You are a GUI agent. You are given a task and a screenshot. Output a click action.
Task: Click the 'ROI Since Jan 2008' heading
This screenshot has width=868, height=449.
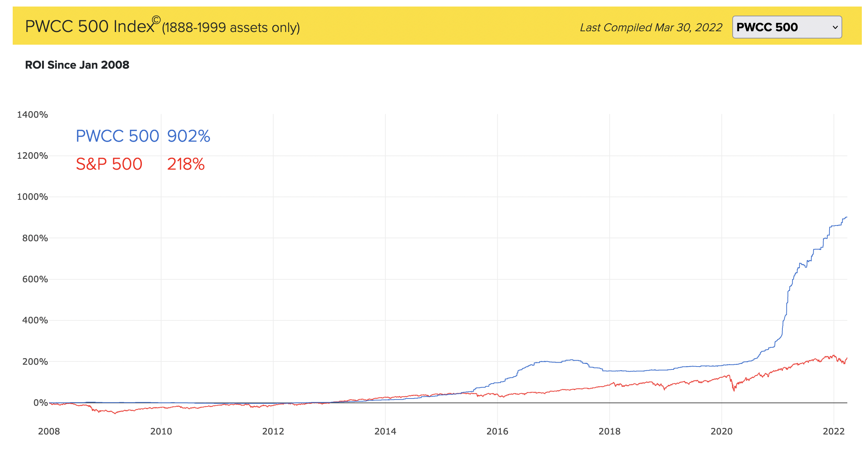pyautogui.click(x=77, y=65)
